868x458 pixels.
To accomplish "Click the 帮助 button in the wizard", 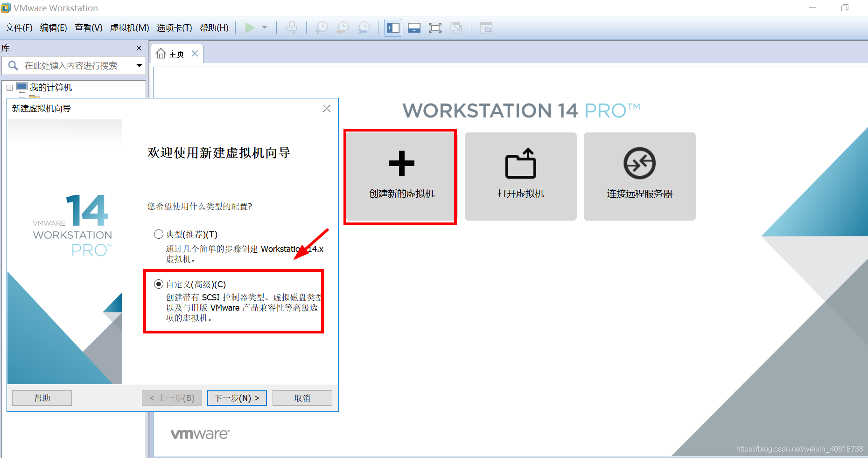I will [42, 398].
